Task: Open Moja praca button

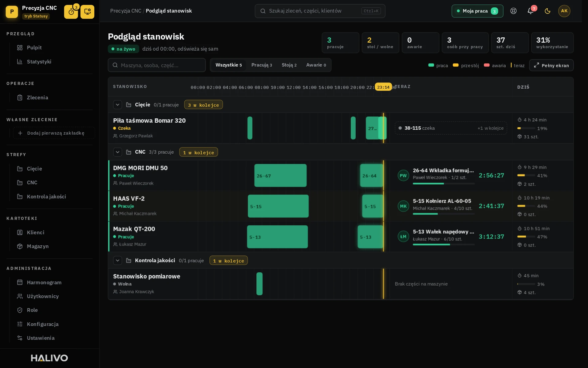Action: [477, 11]
